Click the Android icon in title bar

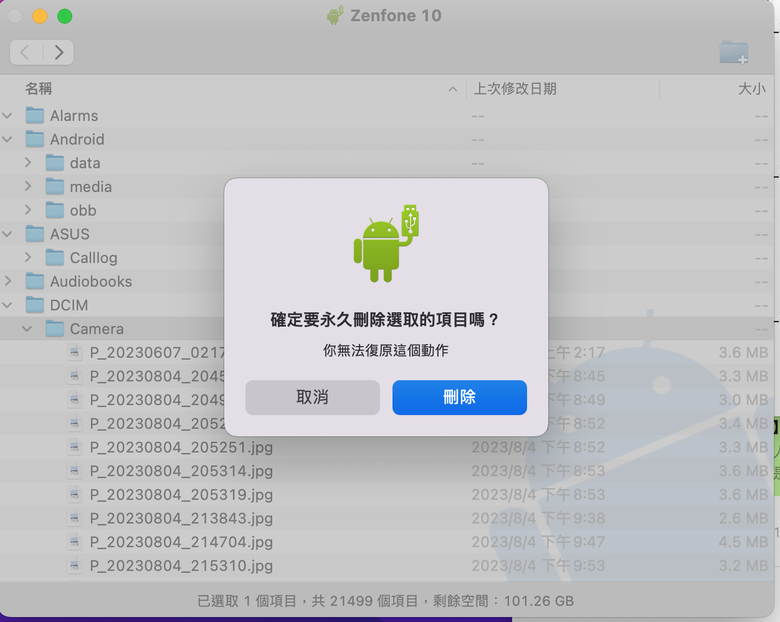tap(335, 15)
